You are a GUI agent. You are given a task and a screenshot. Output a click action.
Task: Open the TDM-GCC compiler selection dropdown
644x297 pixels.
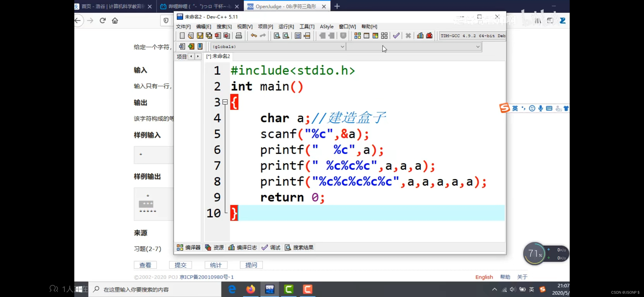472,36
